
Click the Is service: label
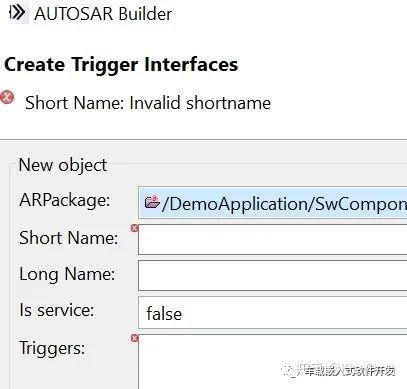(57, 310)
